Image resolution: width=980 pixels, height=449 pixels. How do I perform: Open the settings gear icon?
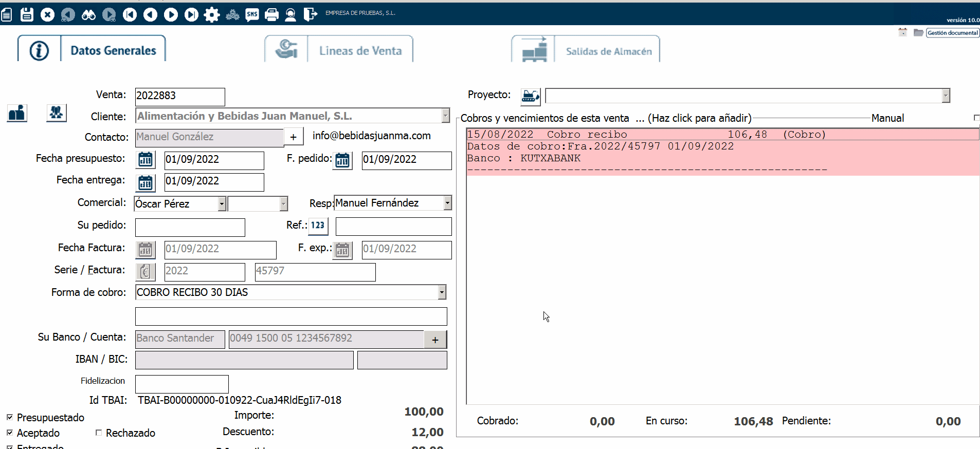click(x=211, y=14)
